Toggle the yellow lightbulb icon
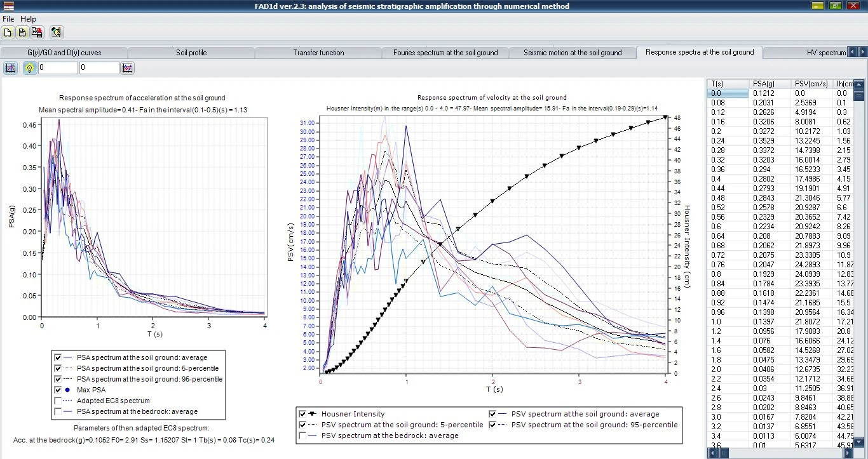Image resolution: width=868 pixels, height=459 pixels. pos(29,68)
